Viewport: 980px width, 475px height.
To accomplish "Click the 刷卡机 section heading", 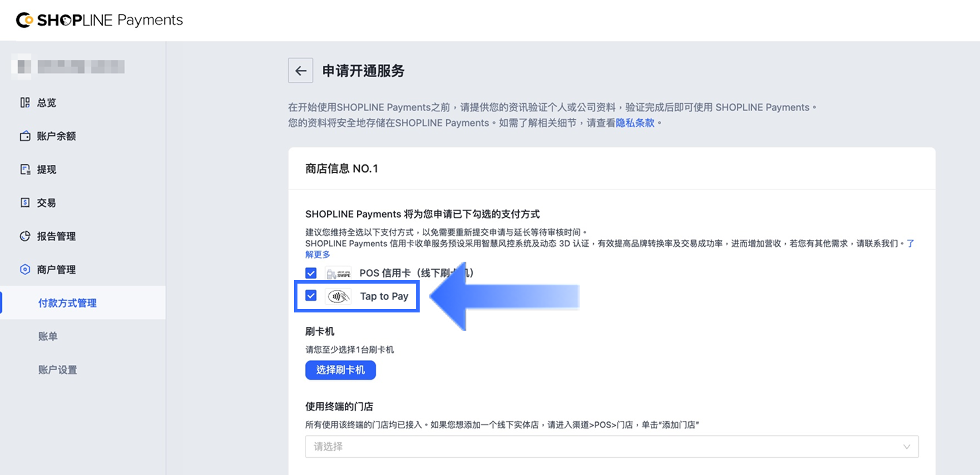I will point(320,331).
